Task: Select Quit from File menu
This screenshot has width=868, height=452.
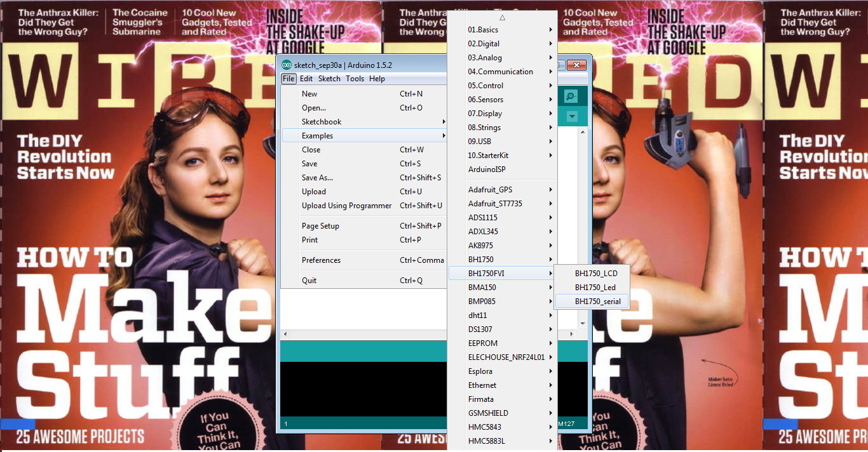Action: coord(364,281)
